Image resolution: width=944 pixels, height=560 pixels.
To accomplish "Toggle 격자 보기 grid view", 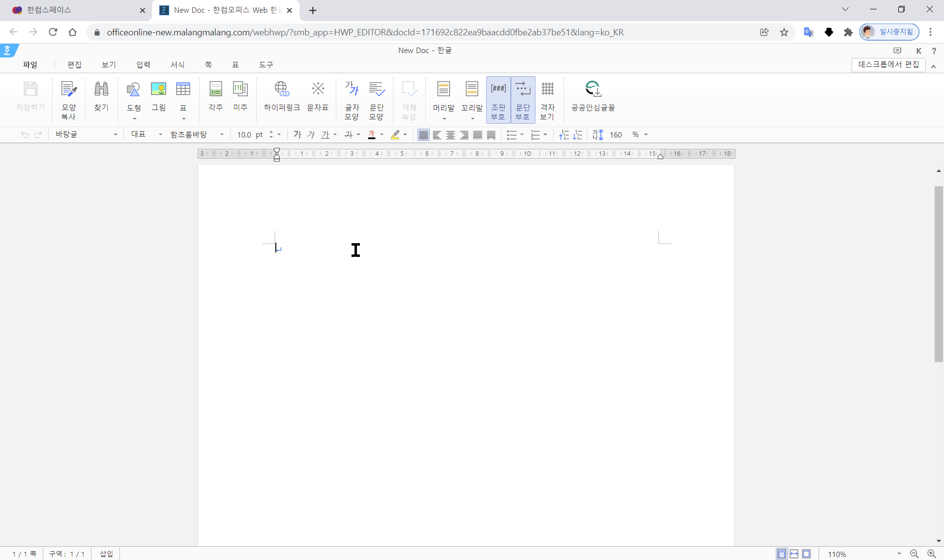I will coord(547,99).
